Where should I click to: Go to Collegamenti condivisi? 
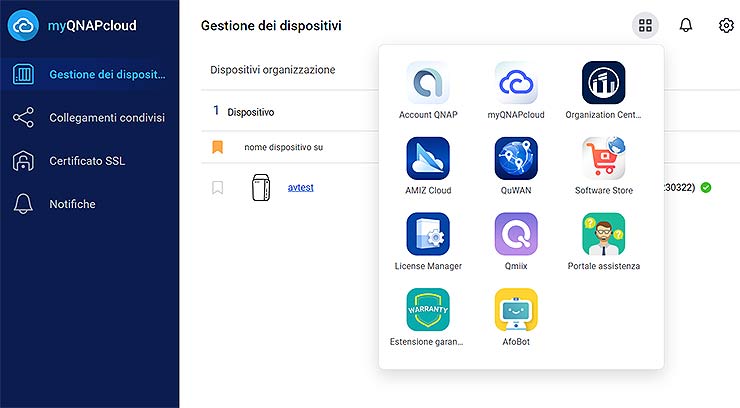pyautogui.click(x=90, y=118)
